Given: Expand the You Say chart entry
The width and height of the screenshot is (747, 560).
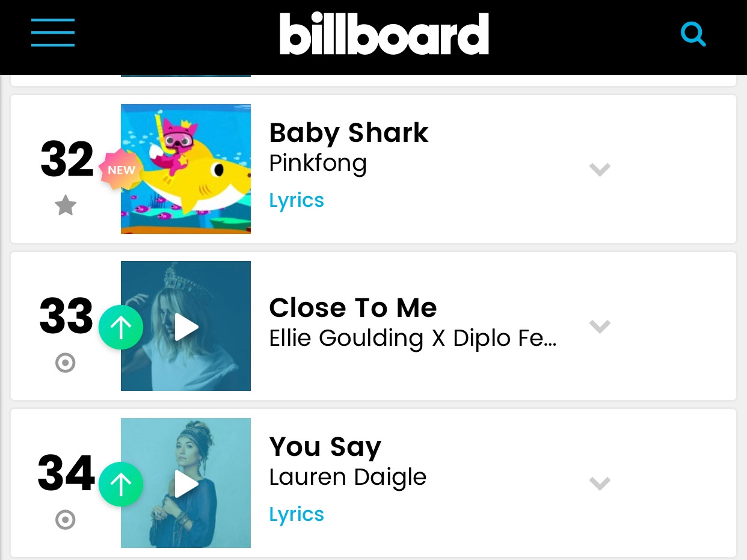Looking at the screenshot, I should 600,484.
